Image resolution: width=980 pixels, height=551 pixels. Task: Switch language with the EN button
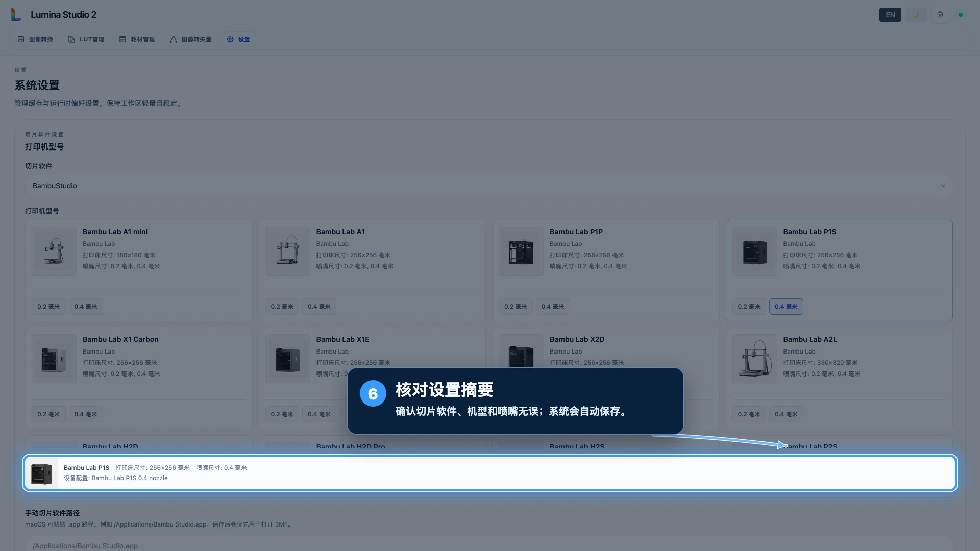coord(890,15)
